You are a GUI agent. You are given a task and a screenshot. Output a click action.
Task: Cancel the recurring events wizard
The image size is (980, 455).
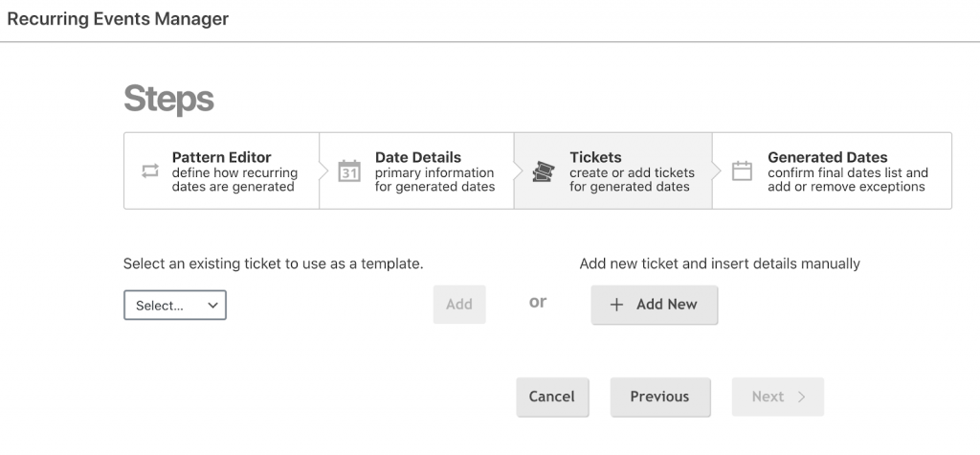point(552,397)
